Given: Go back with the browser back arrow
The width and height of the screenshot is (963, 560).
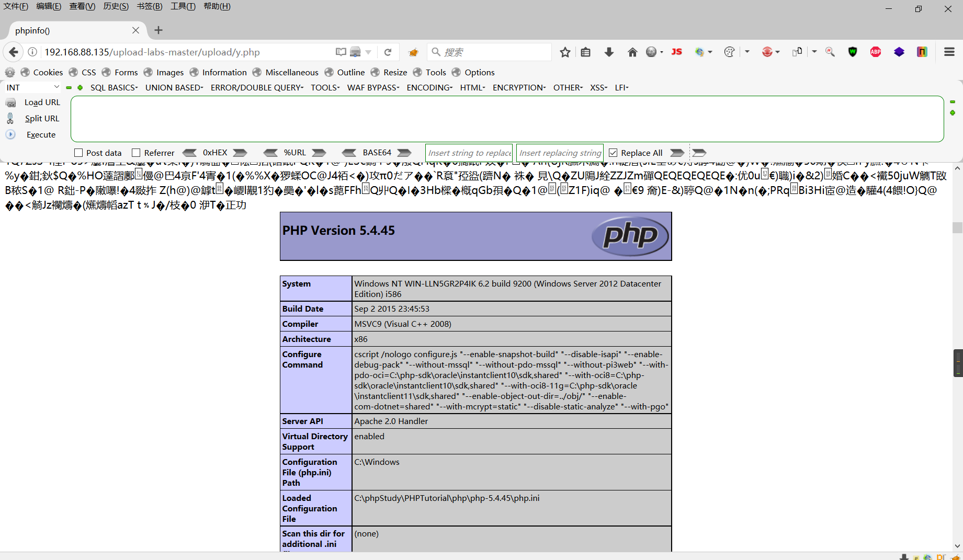Looking at the screenshot, I should click(x=13, y=52).
